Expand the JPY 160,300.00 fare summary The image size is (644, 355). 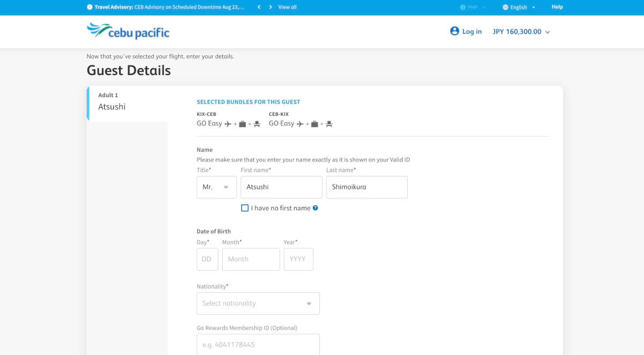[x=521, y=32]
